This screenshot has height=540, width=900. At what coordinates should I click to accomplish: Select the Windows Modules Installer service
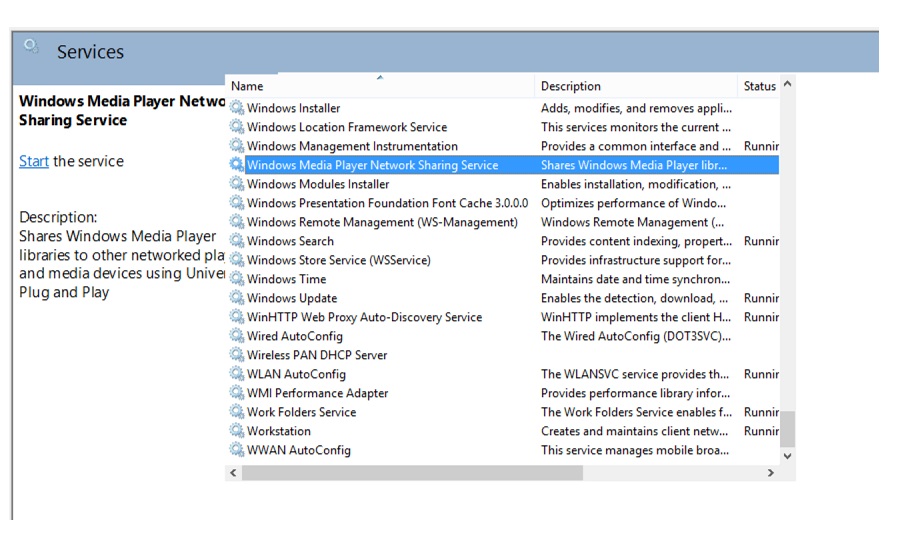pos(318,184)
